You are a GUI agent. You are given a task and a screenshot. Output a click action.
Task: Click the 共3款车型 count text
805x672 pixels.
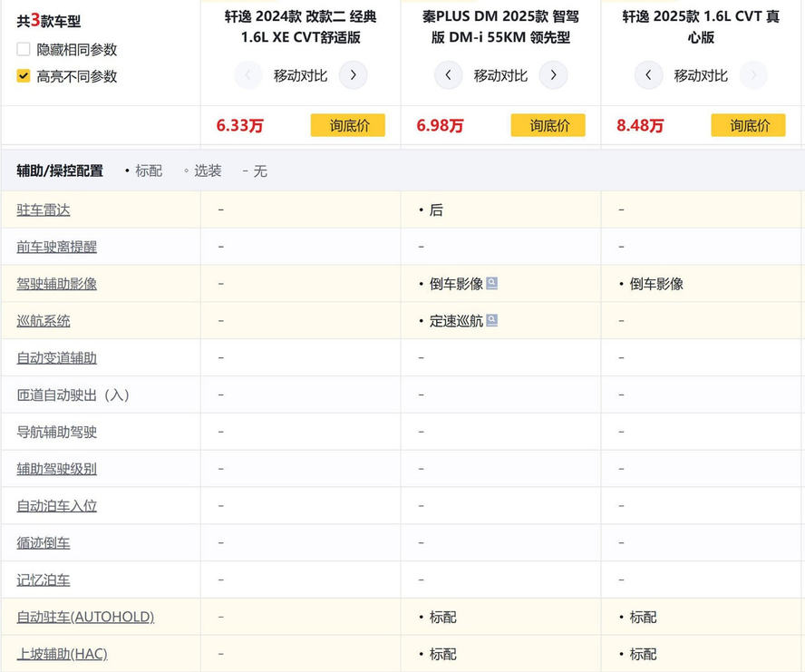pos(48,21)
